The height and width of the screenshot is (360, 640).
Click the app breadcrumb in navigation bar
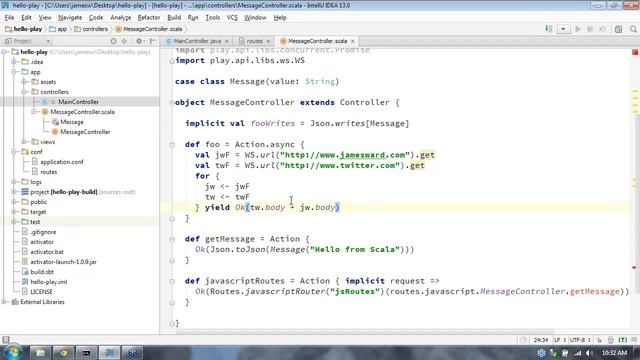click(58, 29)
